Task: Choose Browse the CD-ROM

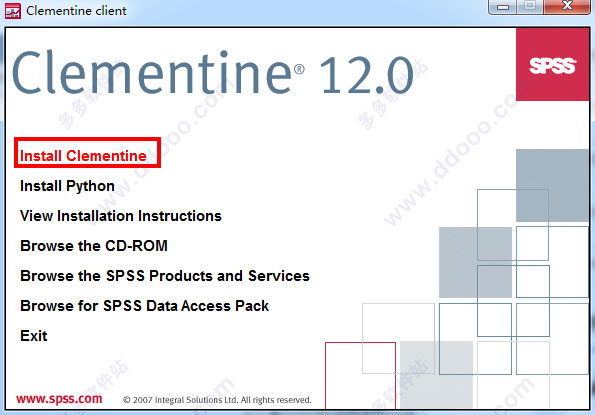Action: coord(94,246)
